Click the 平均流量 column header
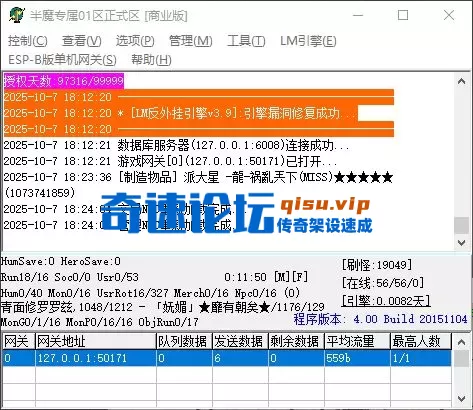Viewport: 473px width, 410px height. tap(357, 341)
